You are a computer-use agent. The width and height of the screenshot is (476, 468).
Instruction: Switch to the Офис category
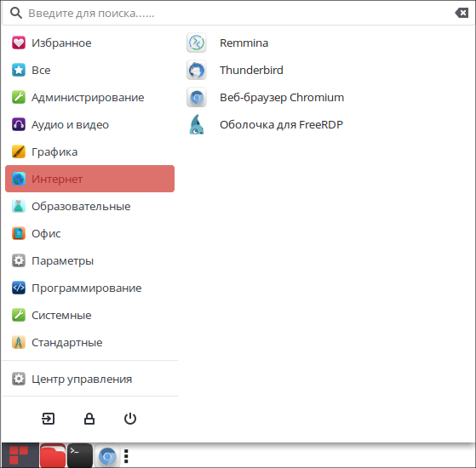click(90, 233)
